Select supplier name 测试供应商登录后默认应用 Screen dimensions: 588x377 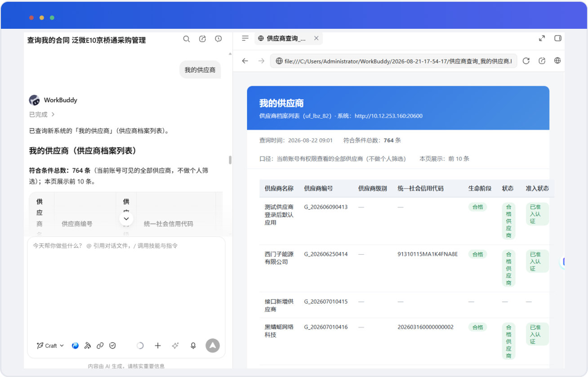point(279,215)
